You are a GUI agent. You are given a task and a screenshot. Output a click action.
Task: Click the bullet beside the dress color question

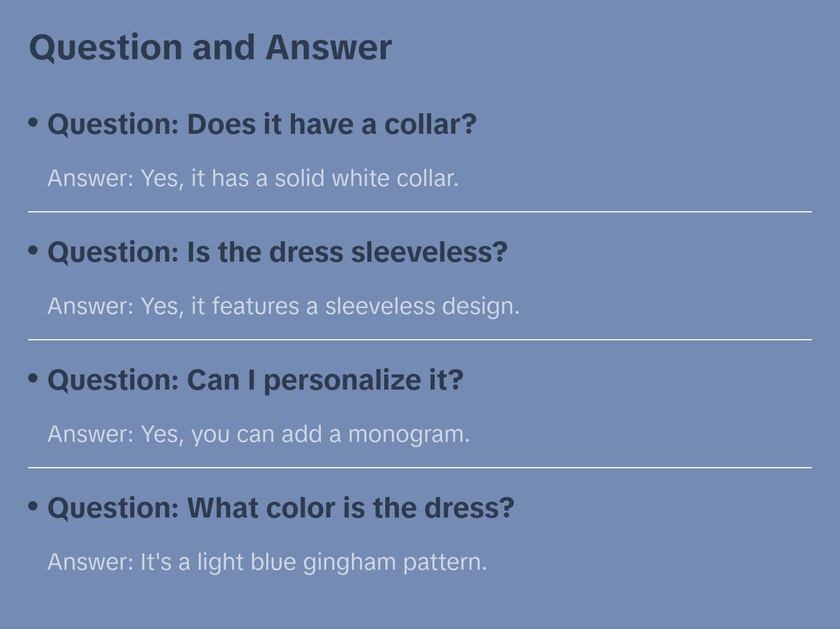[x=33, y=506]
